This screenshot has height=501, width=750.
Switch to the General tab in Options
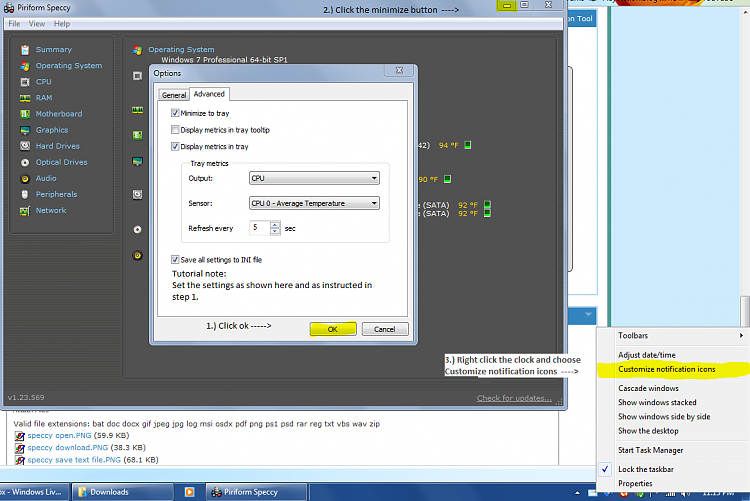coord(174,95)
